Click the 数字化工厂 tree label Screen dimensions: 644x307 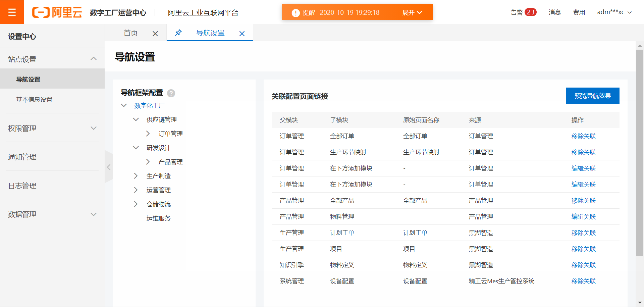click(150, 105)
